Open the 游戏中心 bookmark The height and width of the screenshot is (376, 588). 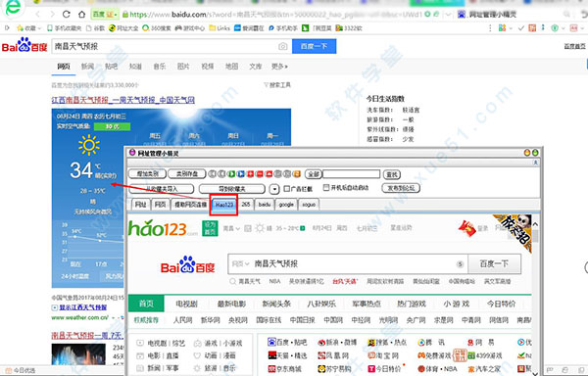190,28
